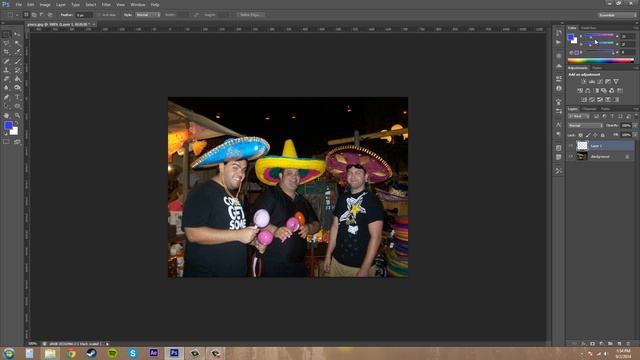640x360 pixels.
Task: Toggle the pixel layers filter icon
Action: pyautogui.click(x=596, y=116)
